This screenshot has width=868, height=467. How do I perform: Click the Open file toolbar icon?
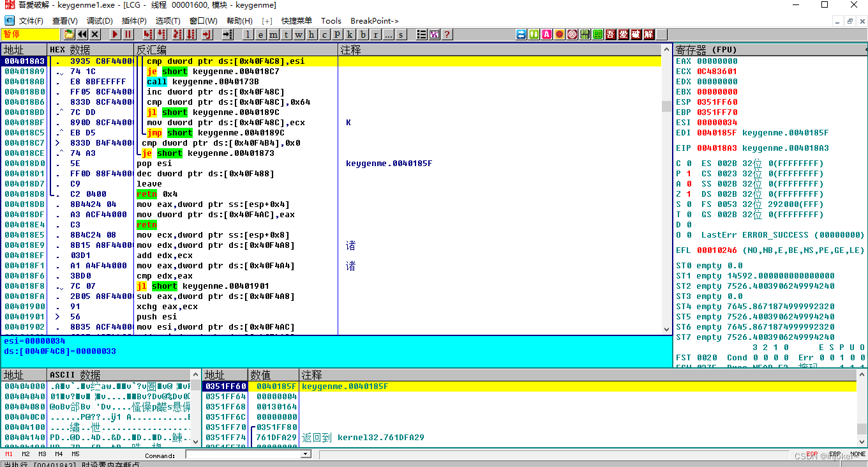tap(69, 34)
